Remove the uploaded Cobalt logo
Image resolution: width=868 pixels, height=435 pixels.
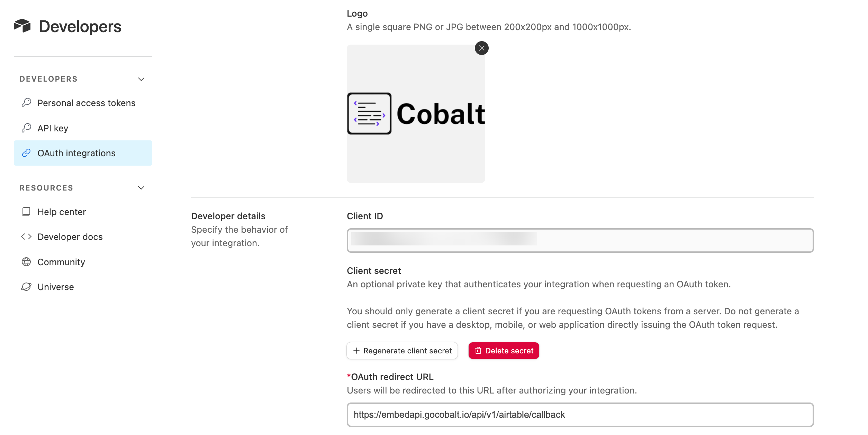(481, 48)
